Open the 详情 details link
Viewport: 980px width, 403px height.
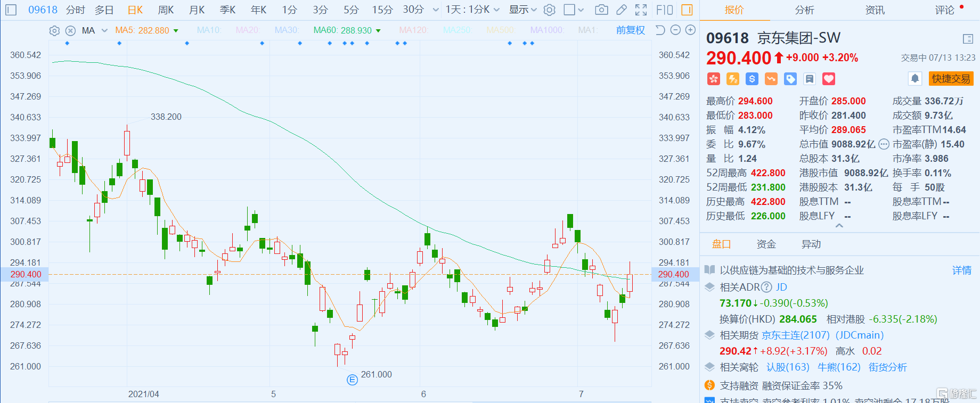tap(962, 270)
